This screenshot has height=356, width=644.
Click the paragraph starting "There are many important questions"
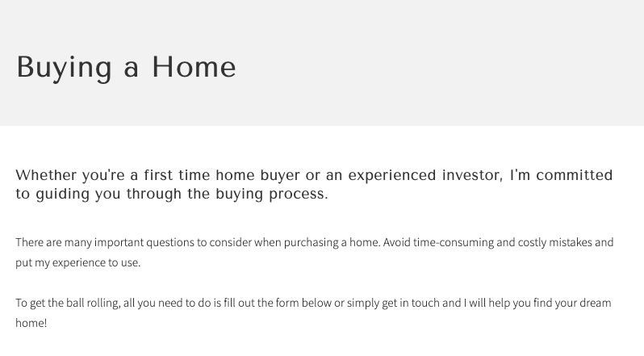pyautogui.click(x=315, y=252)
